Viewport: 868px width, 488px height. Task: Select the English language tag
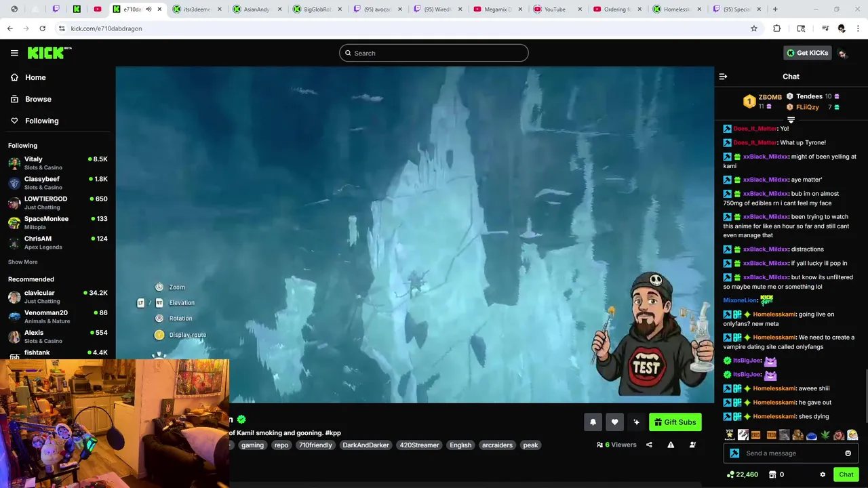point(460,445)
